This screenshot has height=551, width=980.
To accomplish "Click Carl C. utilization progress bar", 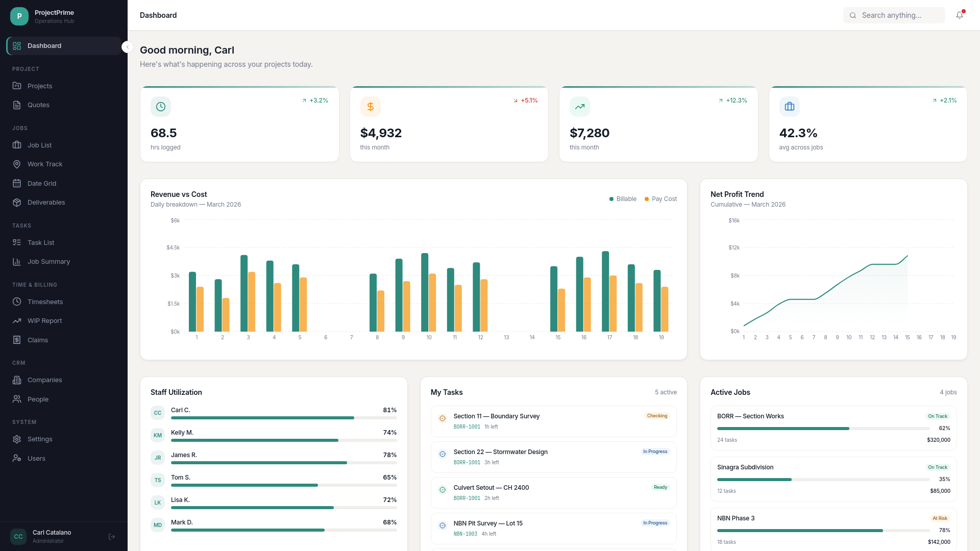I will point(284,418).
